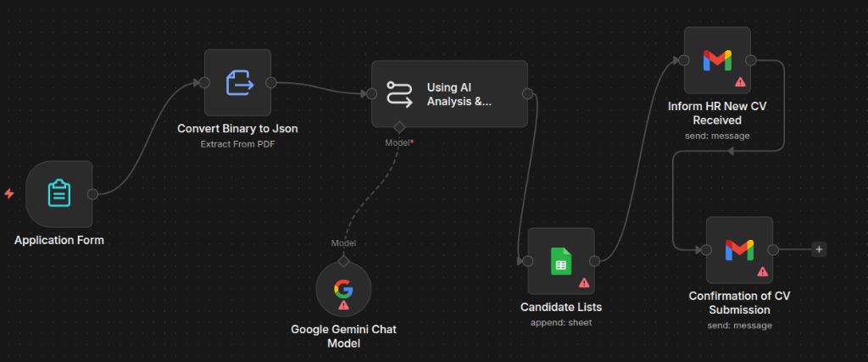Click the Model diamond connector under AI node
This screenshot has width=868, height=362.
tap(398, 127)
